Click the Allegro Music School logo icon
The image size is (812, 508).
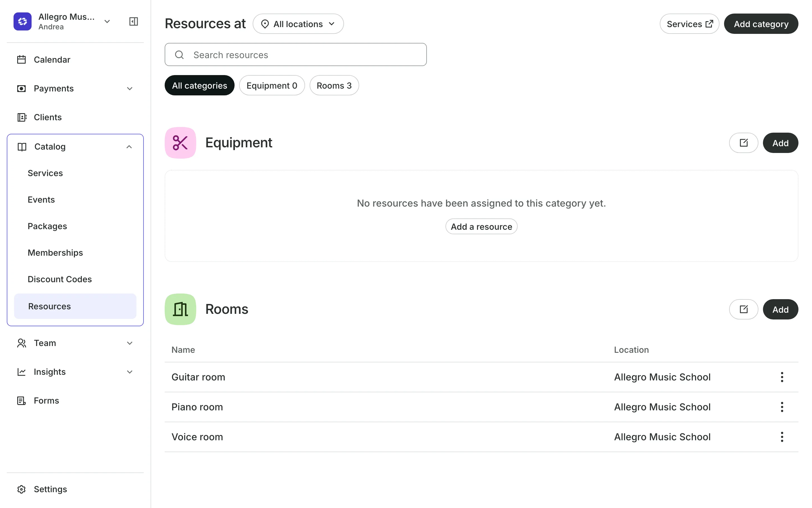click(x=23, y=21)
